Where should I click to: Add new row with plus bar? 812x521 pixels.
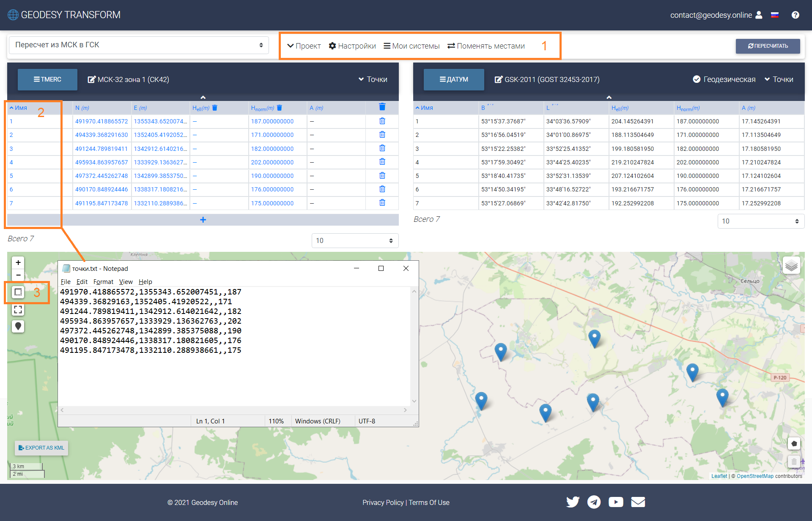tap(203, 220)
